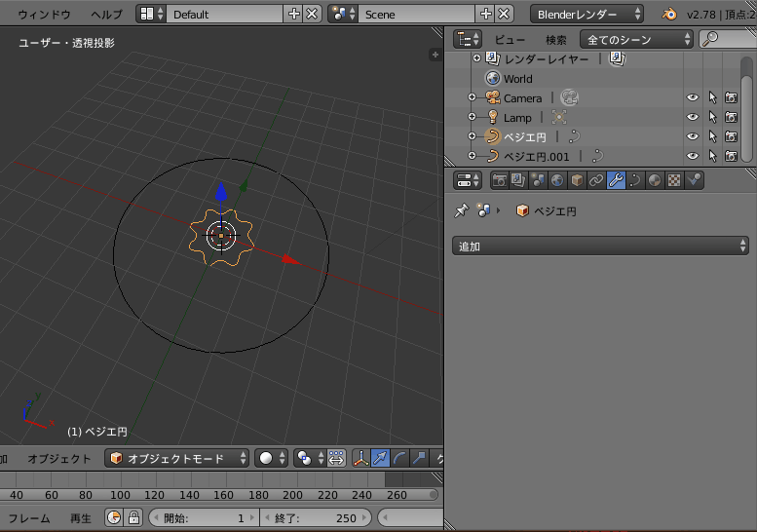The height and width of the screenshot is (532, 757).
Task: Toggle Lamp renderability camera icon
Action: 731,117
